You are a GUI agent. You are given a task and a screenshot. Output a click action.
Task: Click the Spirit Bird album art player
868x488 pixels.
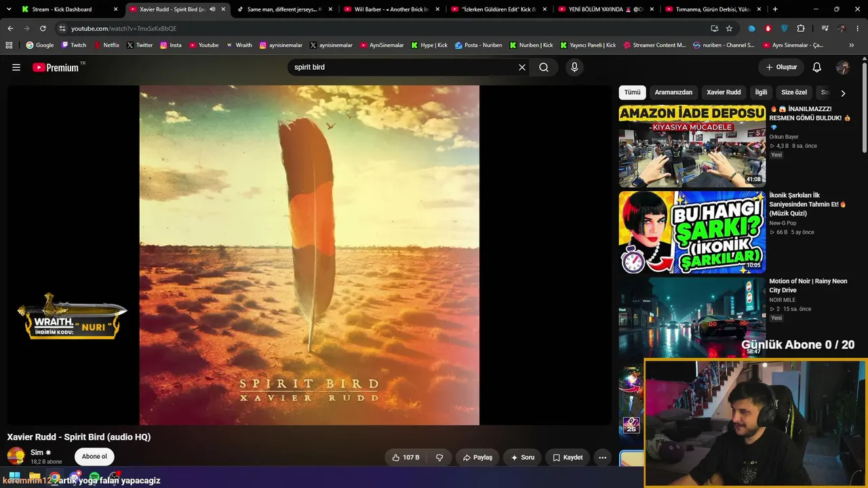click(309, 255)
